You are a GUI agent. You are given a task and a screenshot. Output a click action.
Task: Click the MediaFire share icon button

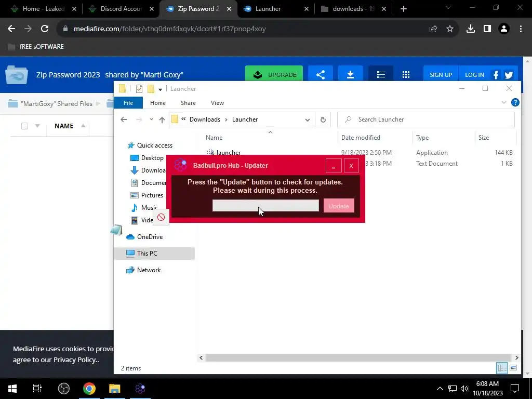pos(321,75)
